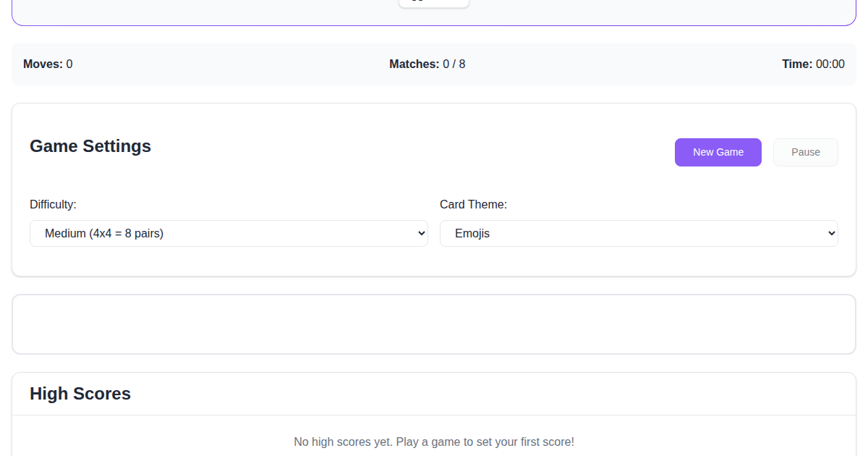Click the 'No high scores yet' message
Image resolution: width=868 pixels, height=456 pixels.
click(434, 442)
